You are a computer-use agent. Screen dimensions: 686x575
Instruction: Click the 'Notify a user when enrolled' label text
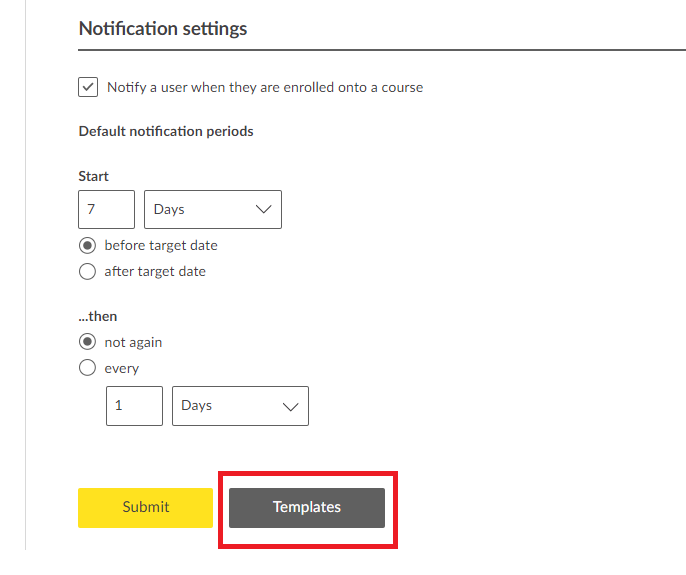pyautogui.click(x=265, y=87)
